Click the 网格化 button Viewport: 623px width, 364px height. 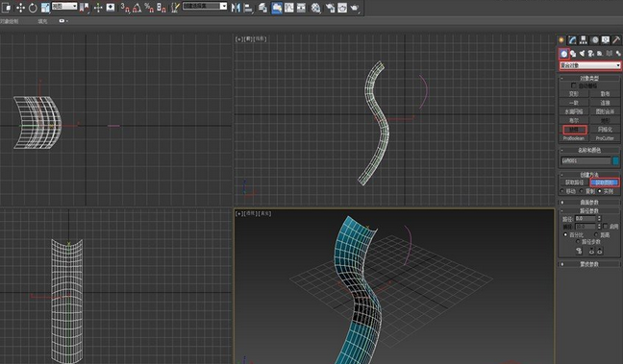(x=605, y=130)
